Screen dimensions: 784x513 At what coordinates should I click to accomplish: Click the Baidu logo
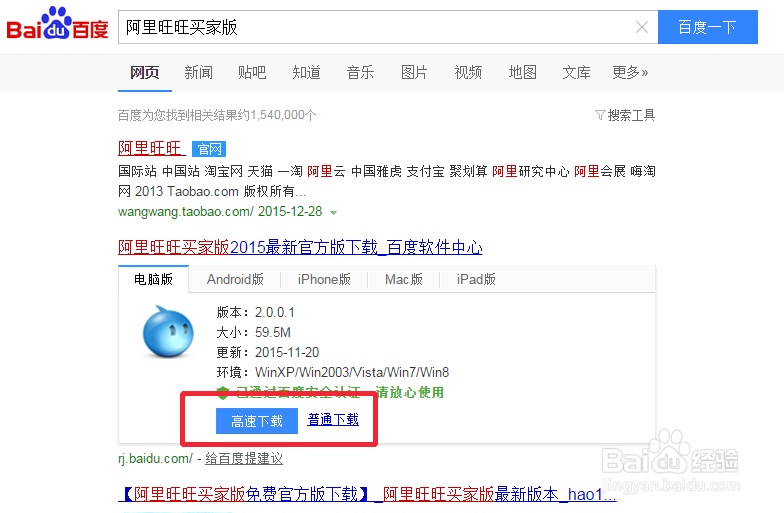coord(58,24)
